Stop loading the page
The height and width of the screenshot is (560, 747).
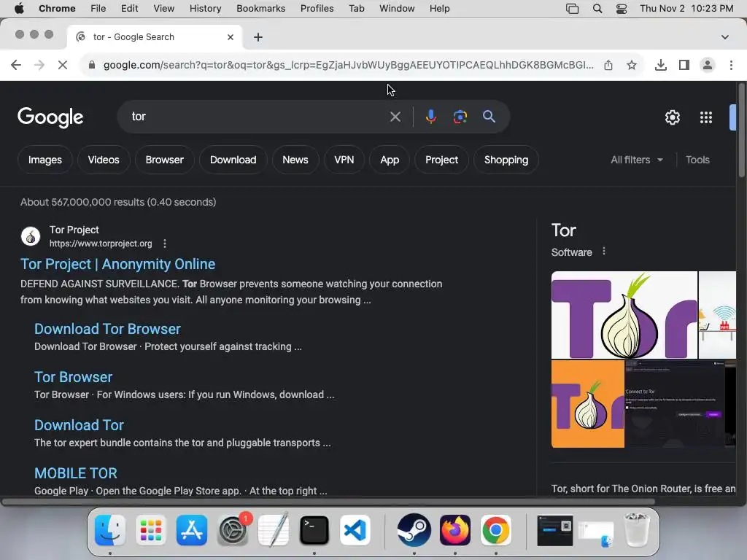pyautogui.click(x=63, y=65)
